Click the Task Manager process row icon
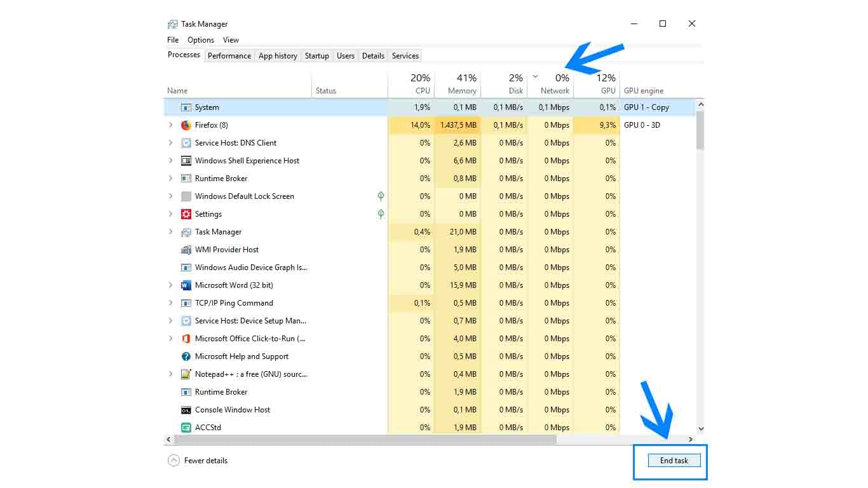This screenshot has width=868, height=488. [x=186, y=232]
